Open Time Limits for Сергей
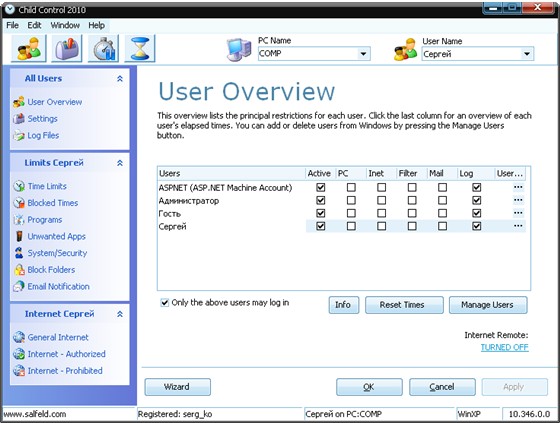 coord(47,186)
